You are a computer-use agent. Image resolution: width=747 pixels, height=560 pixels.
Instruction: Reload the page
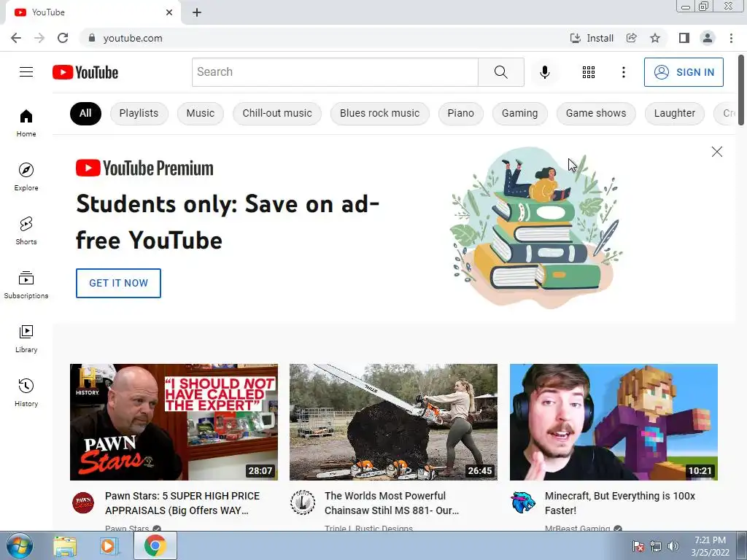63,38
